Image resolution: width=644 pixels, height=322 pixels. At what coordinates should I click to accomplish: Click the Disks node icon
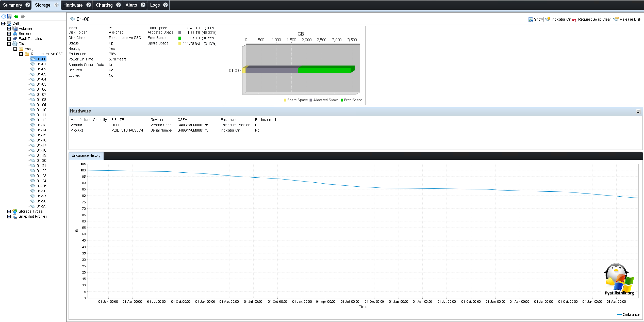[15, 44]
